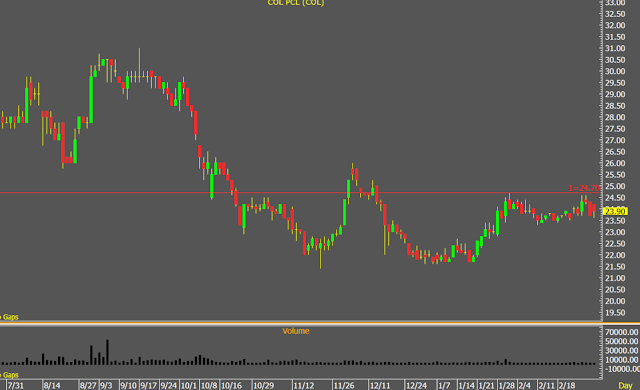Click the 23.00 price axis label
Image resolution: width=640 pixels, height=390 pixels.
615,232
